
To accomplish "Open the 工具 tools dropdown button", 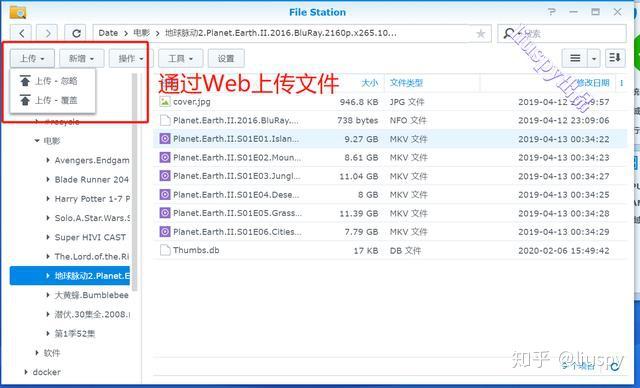I will [180, 58].
